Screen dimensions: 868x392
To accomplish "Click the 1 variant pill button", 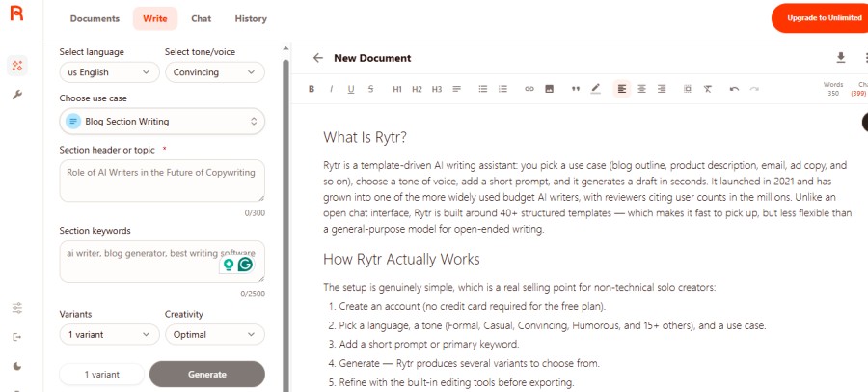I will [102, 375].
